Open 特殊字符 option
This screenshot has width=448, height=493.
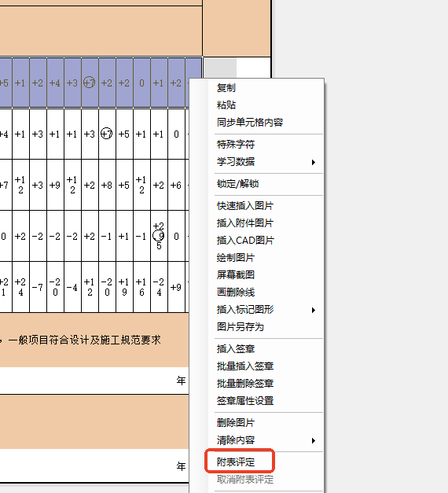pyautogui.click(x=236, y=145)
